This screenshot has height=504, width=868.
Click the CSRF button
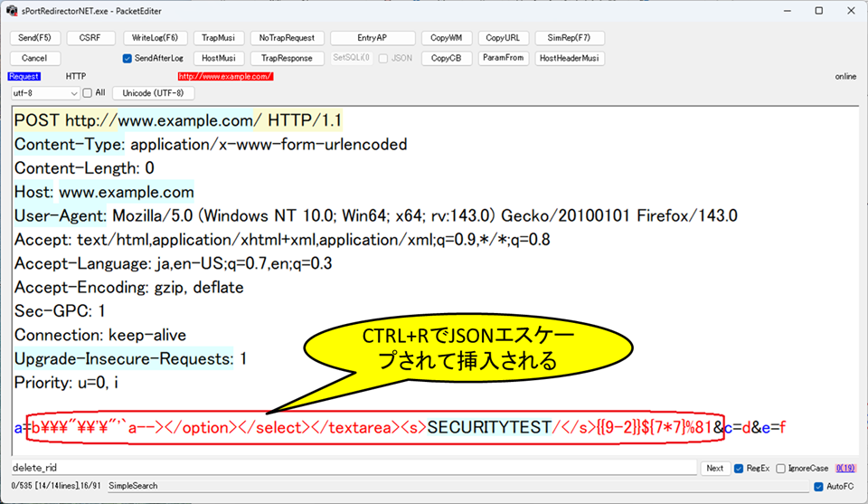[x=90, y=38]
